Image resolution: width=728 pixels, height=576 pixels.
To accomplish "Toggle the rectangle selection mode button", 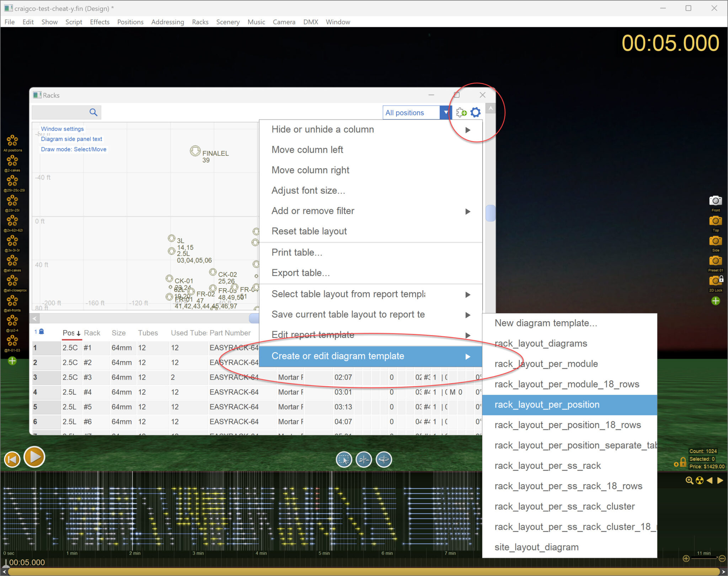I will tap(344, 459).
